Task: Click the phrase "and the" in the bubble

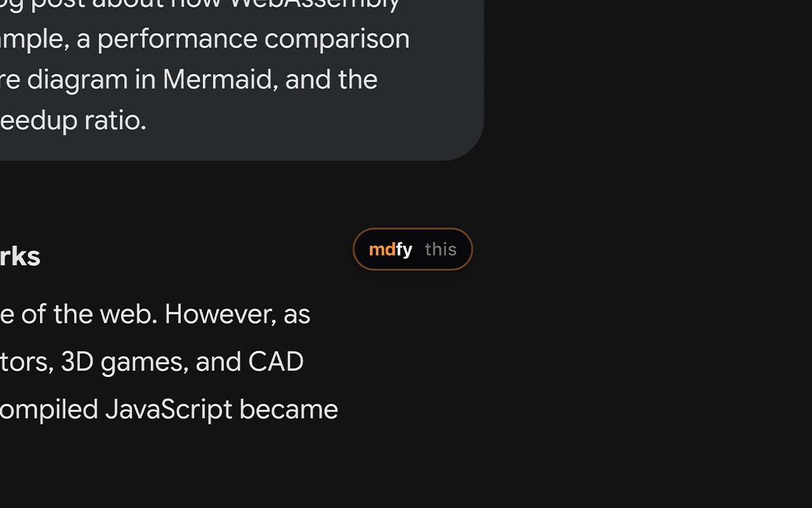Action: tap(331, 80)
